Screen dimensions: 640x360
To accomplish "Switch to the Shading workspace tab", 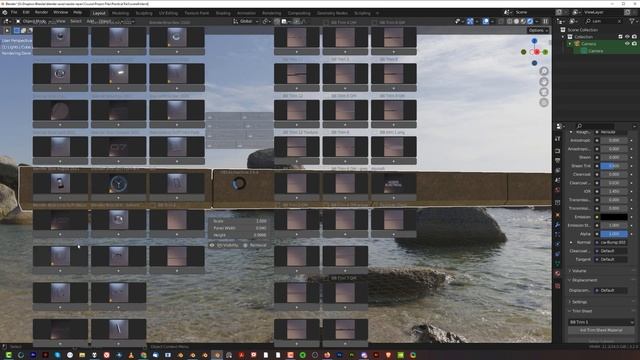I will point(223,13).
